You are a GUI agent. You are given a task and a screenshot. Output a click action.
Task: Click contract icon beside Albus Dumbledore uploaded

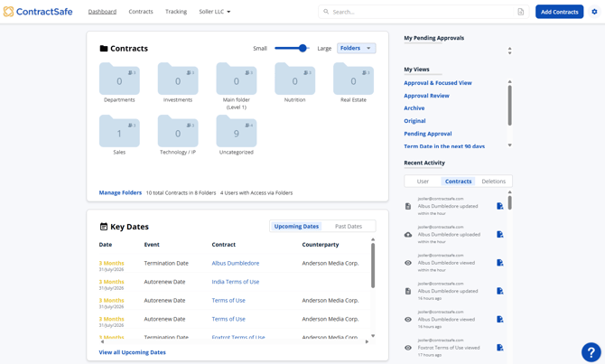point(500,235)
